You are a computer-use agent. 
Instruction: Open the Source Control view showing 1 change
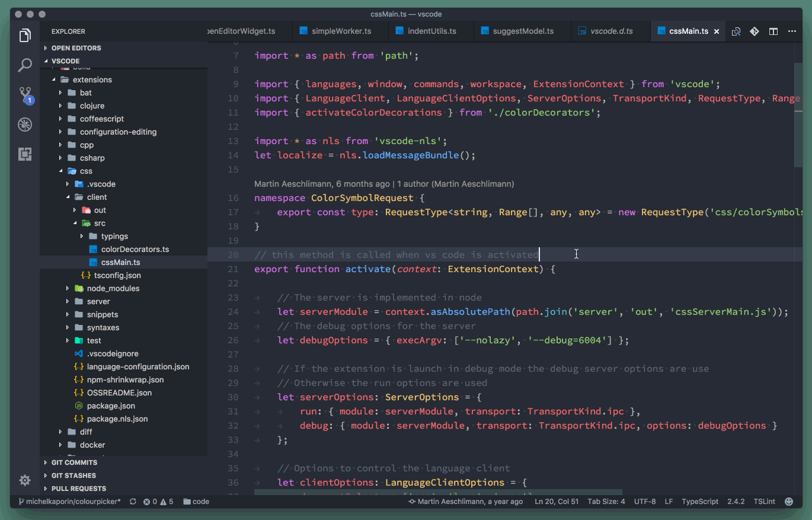click(25, 95)
